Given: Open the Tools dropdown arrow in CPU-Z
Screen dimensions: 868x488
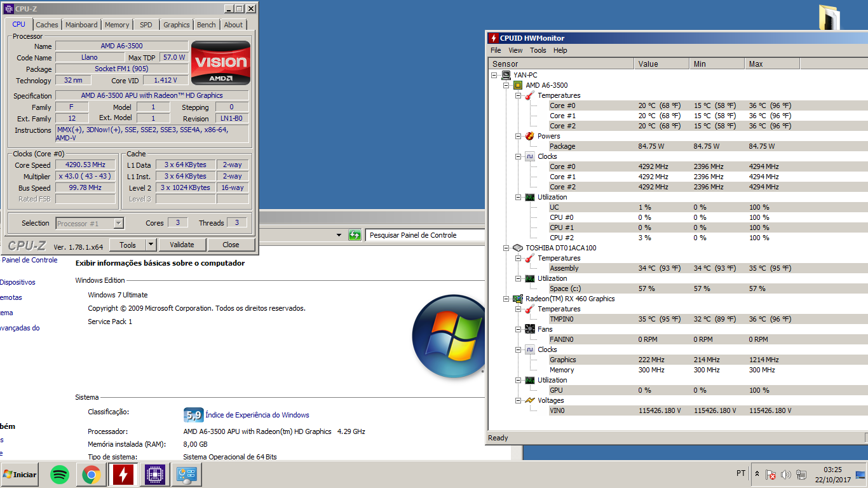Looking at the screenshot, I should [x=151, y=245].
